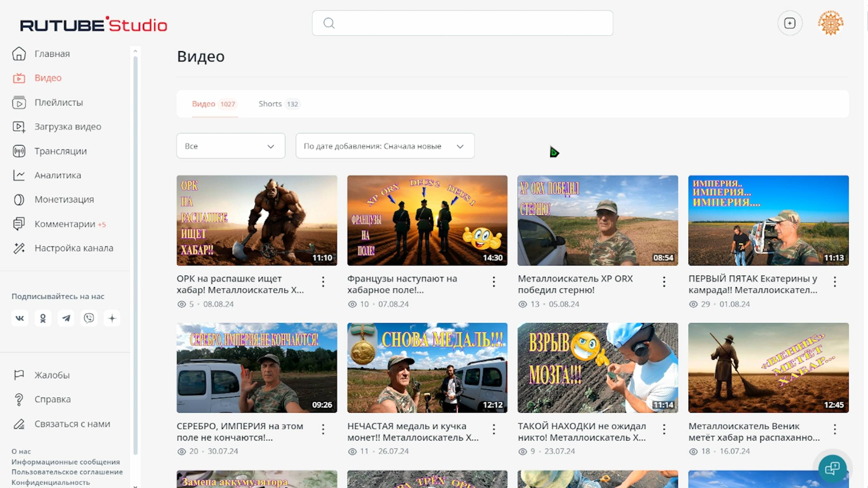This screenshot has height=488, width=868.
Task: Click the 'Связаться с нами' link
Action: [72, 424]
